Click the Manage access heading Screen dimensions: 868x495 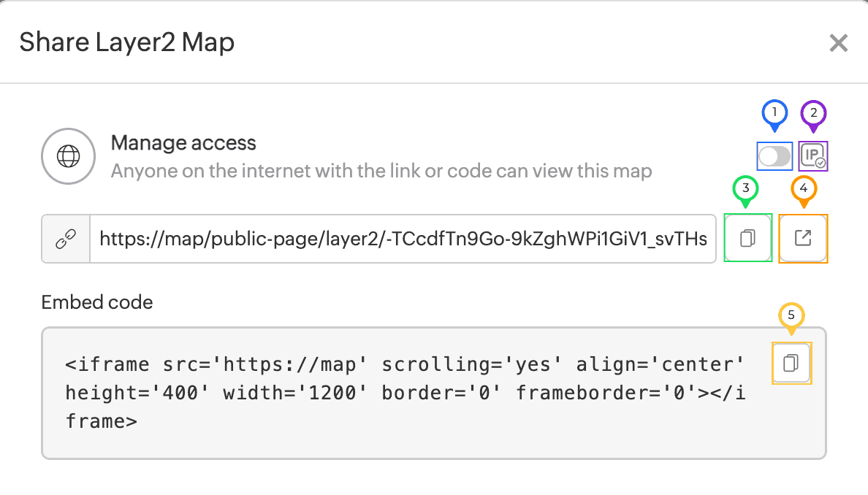[183, 143]
